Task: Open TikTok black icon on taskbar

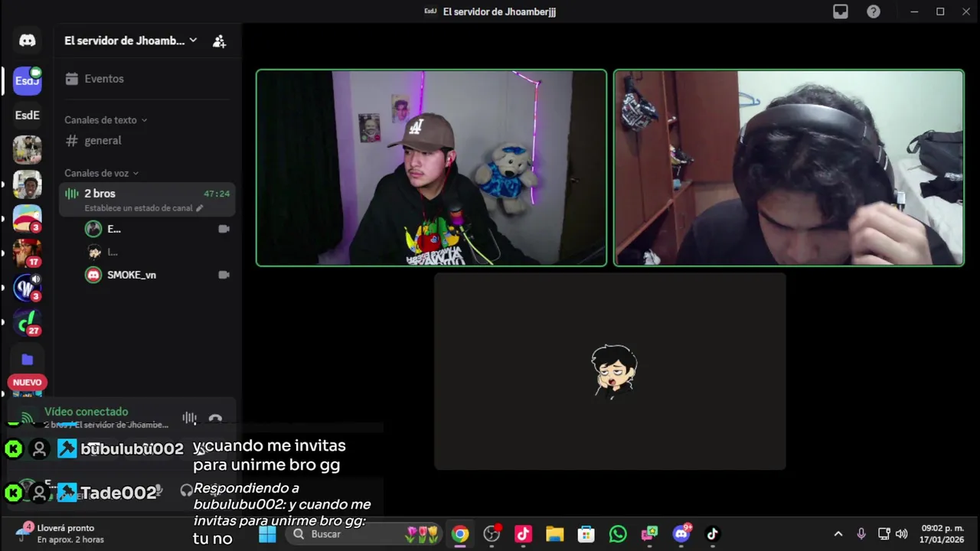Action: (x=712, y=534)
